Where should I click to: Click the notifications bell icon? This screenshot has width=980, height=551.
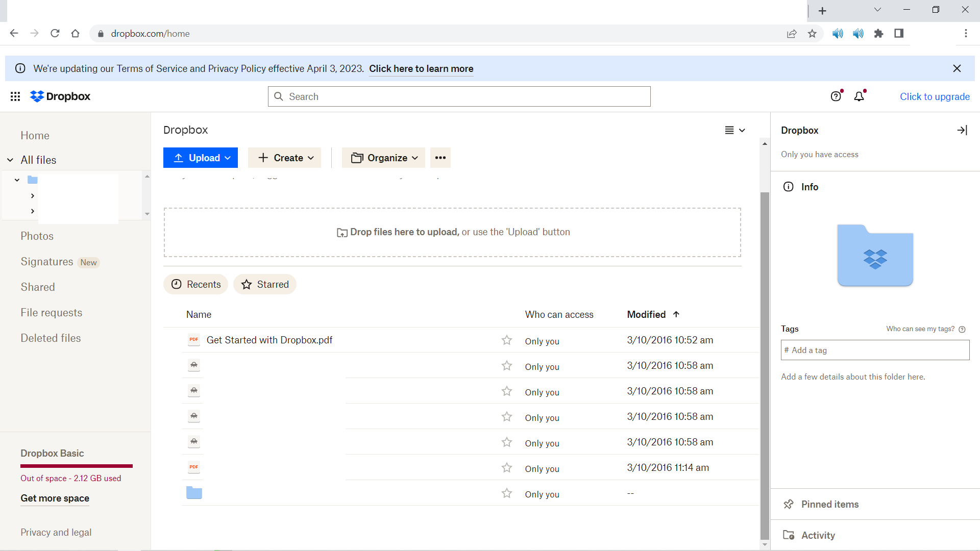[x=859, y=96]
